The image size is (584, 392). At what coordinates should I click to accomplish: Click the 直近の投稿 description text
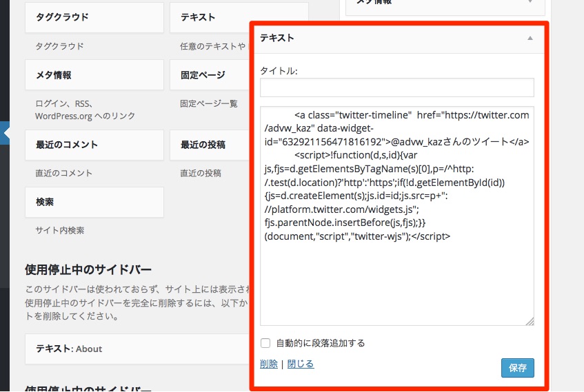(201, 173)
